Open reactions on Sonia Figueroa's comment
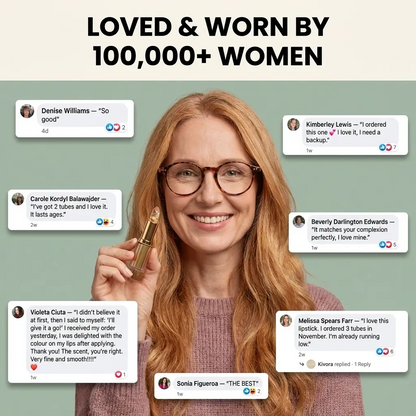 tap(252, 391)
